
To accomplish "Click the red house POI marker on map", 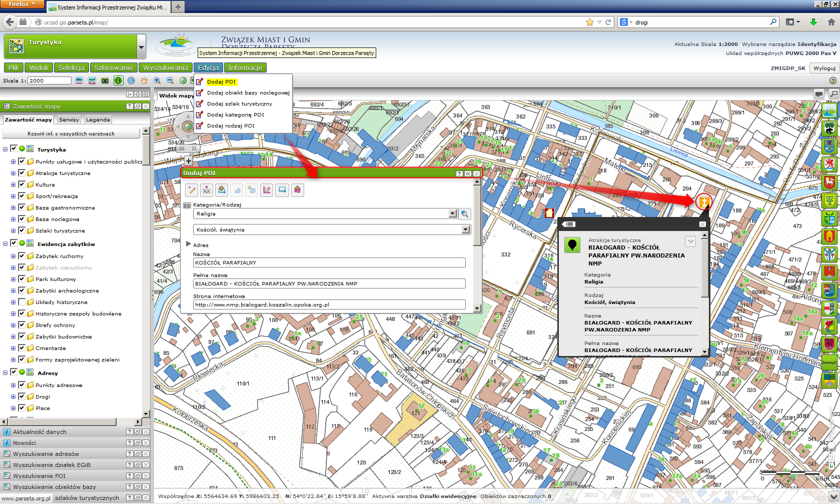I will tap(549, 213).
